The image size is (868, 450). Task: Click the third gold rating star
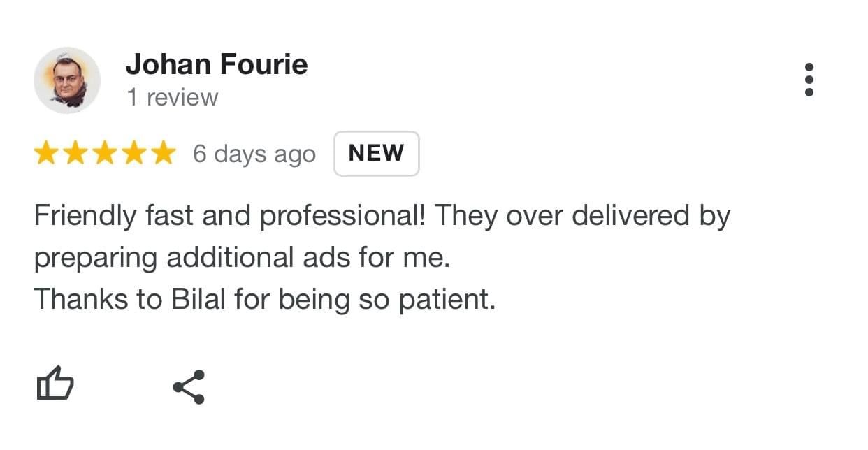[x=104, y=153]
